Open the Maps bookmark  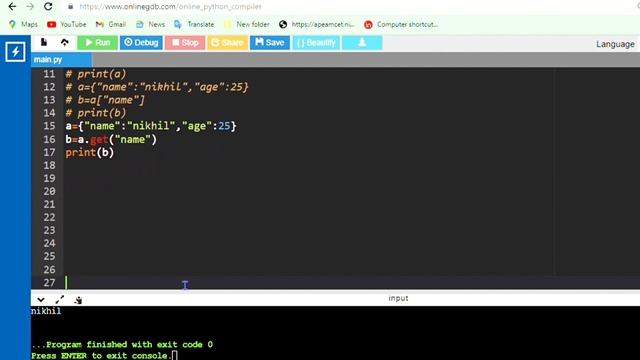click(x=23, y=24)
